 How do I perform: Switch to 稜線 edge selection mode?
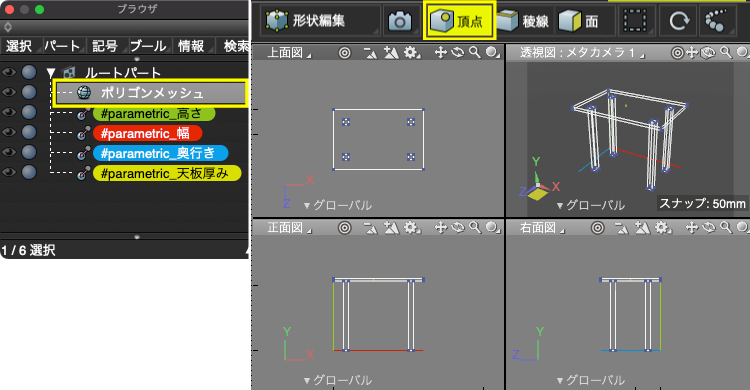coord(524,21)
